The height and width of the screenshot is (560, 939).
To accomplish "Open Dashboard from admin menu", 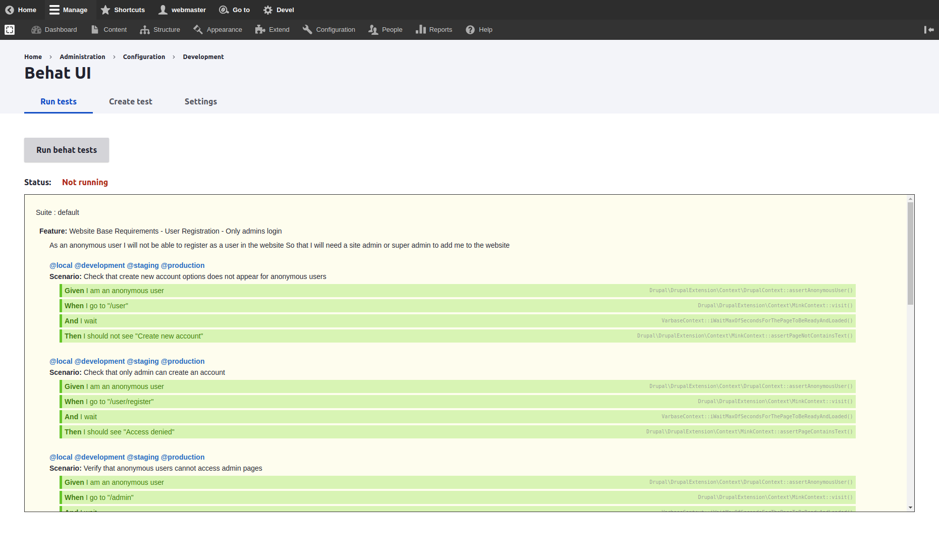I will point(54,30).
